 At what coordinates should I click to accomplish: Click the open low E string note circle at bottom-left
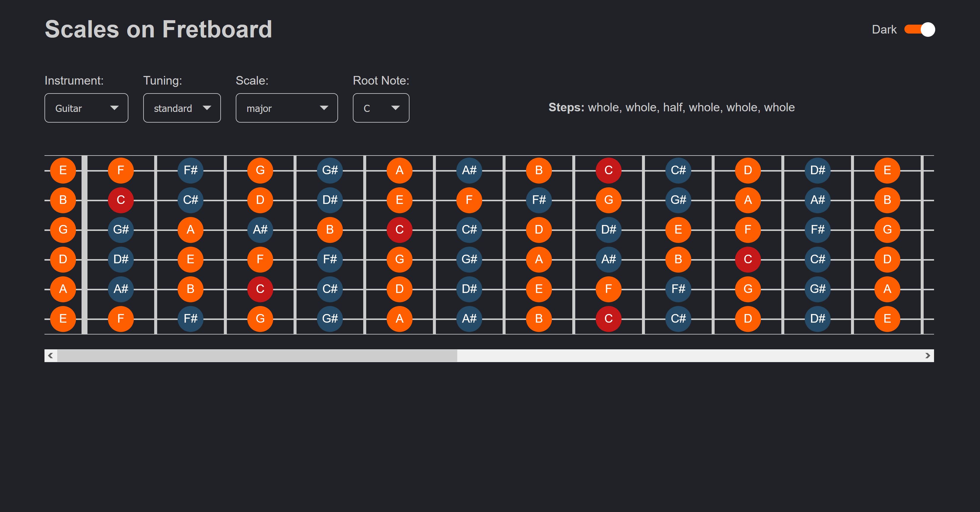point(63,318)
